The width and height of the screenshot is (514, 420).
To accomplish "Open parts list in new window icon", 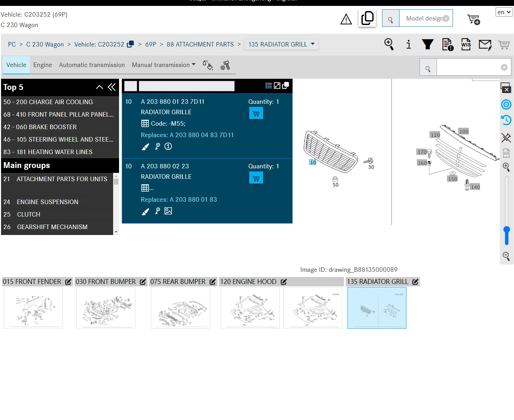I will tap(286, 86).
